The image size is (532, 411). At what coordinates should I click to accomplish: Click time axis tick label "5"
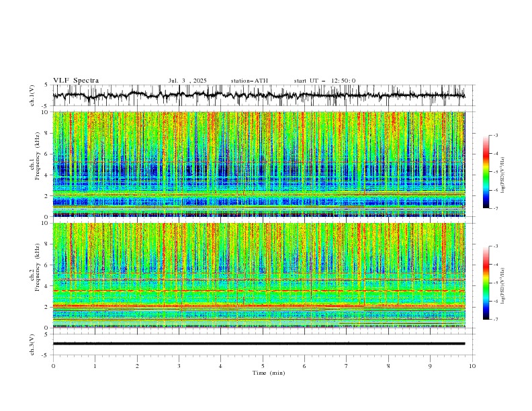coord(263,366)
